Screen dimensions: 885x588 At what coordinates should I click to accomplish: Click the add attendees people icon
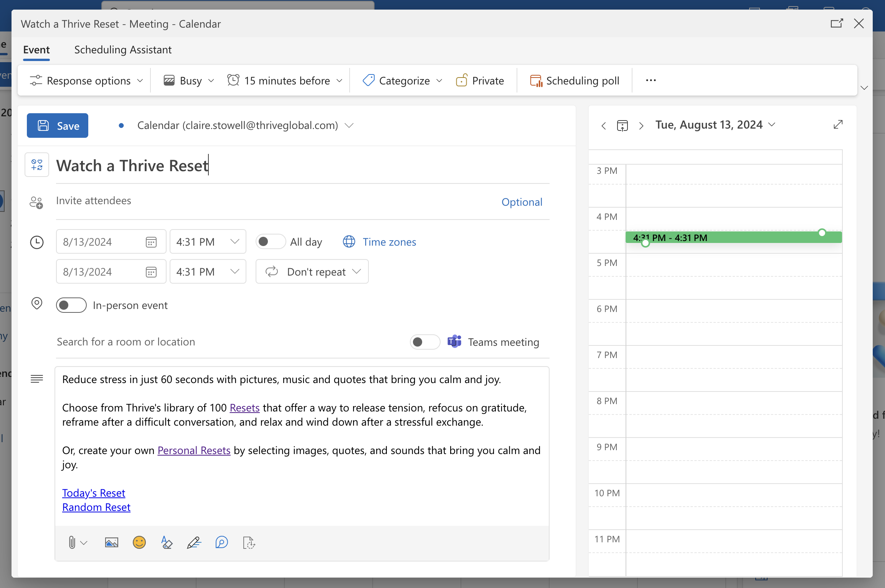(36, 202)
